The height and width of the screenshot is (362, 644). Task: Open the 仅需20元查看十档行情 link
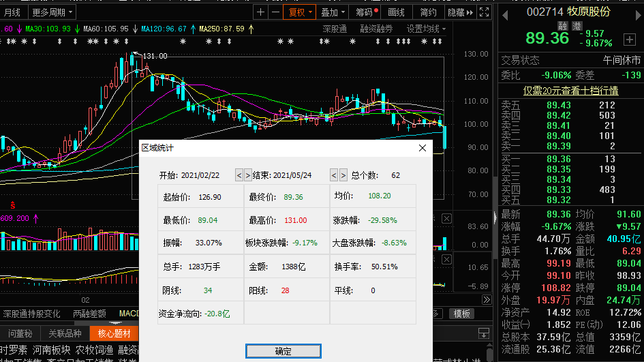(570, 91)
